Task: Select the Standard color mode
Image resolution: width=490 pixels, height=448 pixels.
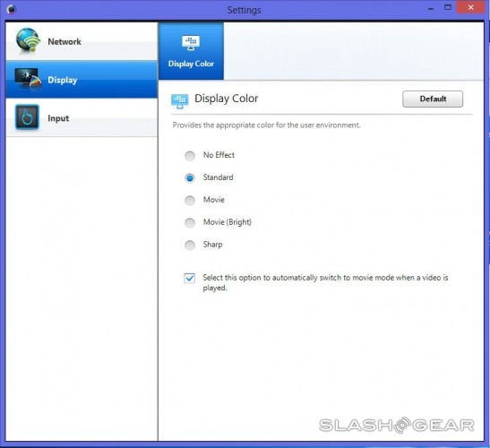Action: [x=190, y=178]
